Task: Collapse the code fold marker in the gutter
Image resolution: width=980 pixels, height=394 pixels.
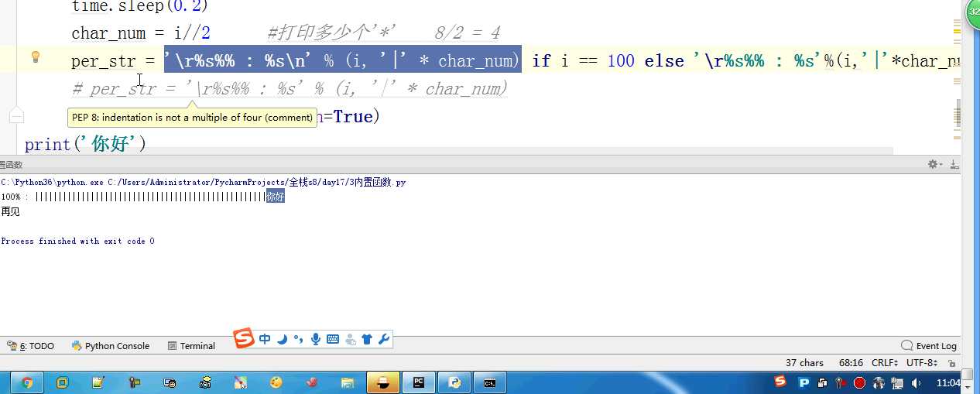Action: point(16,117)
